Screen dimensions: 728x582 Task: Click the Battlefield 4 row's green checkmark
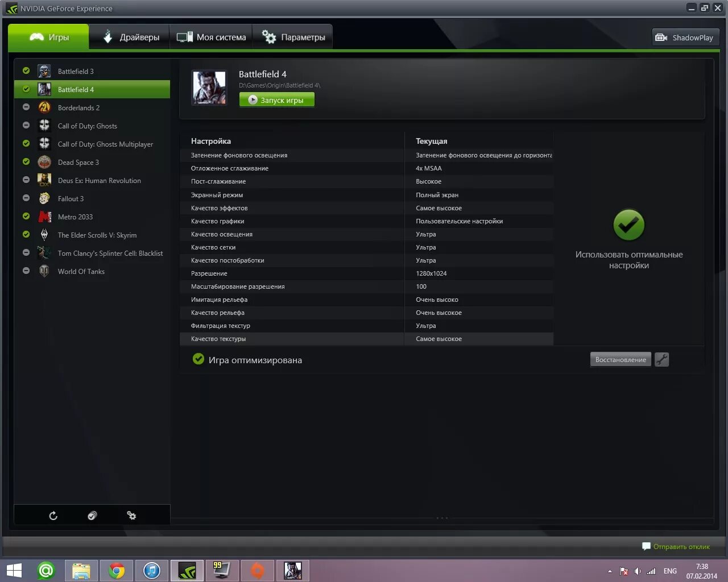tap(26, 89)
